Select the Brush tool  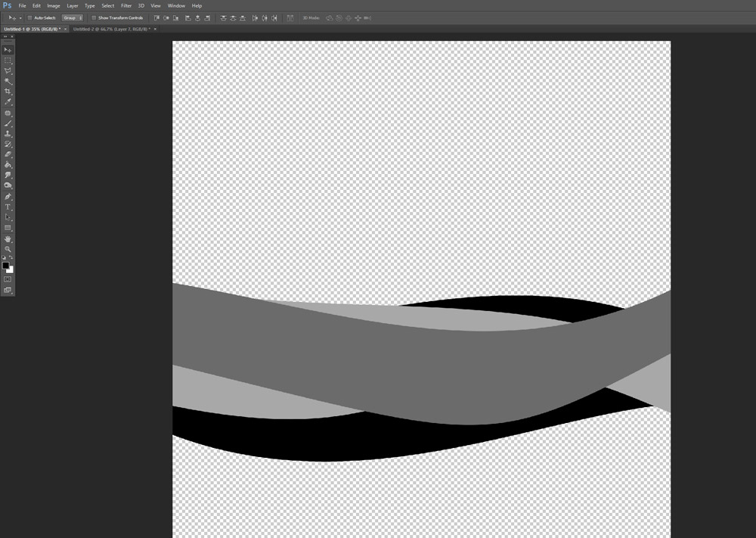(8, 123)
